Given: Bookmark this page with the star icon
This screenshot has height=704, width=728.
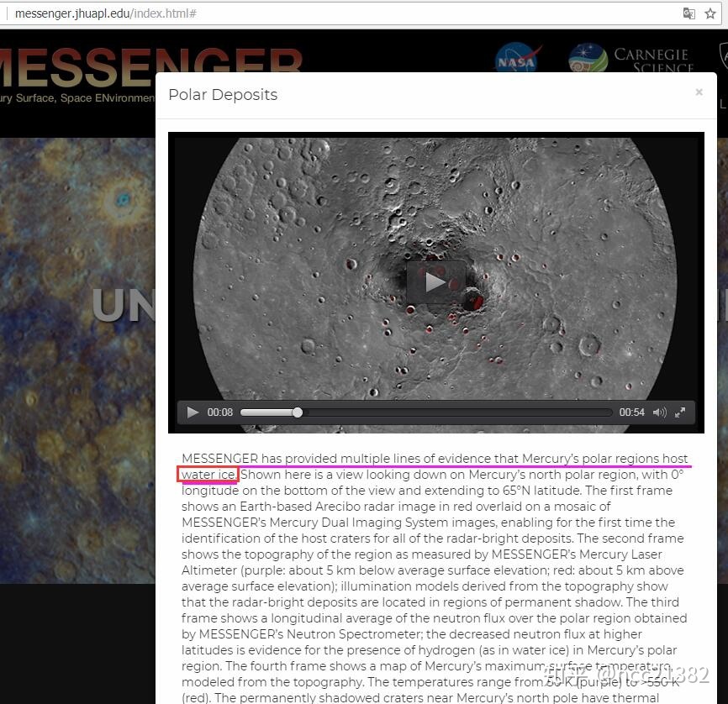Looking at the screenshot, I should point(710,13).
